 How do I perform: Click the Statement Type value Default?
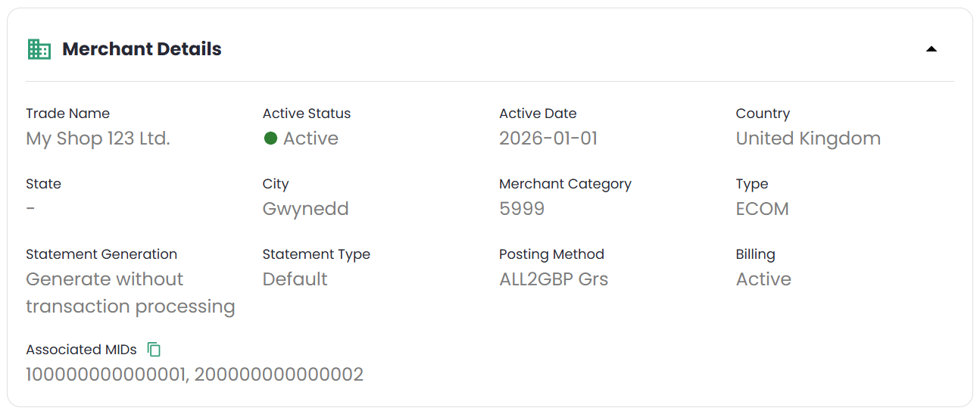[295, 279]
